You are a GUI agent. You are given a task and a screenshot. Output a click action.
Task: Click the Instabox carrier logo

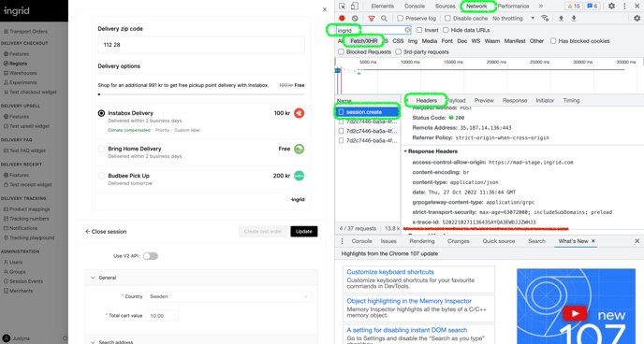[x=299, y=113]
